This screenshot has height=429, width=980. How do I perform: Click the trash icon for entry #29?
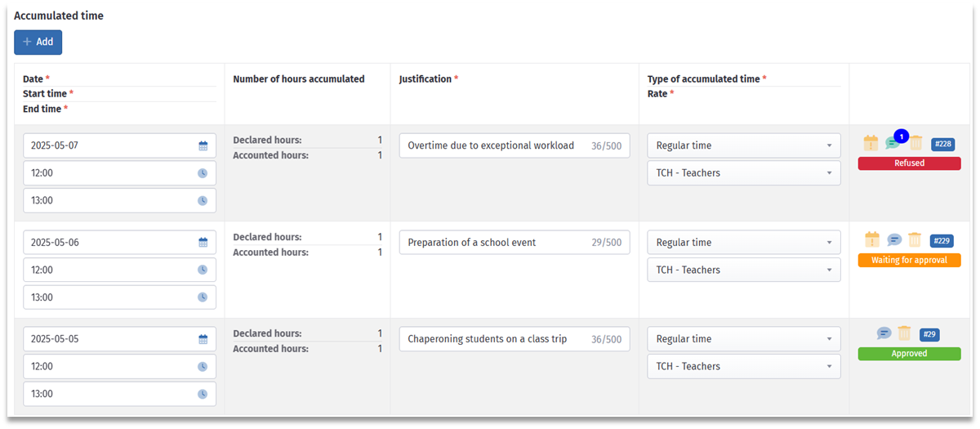pos(904,333)
